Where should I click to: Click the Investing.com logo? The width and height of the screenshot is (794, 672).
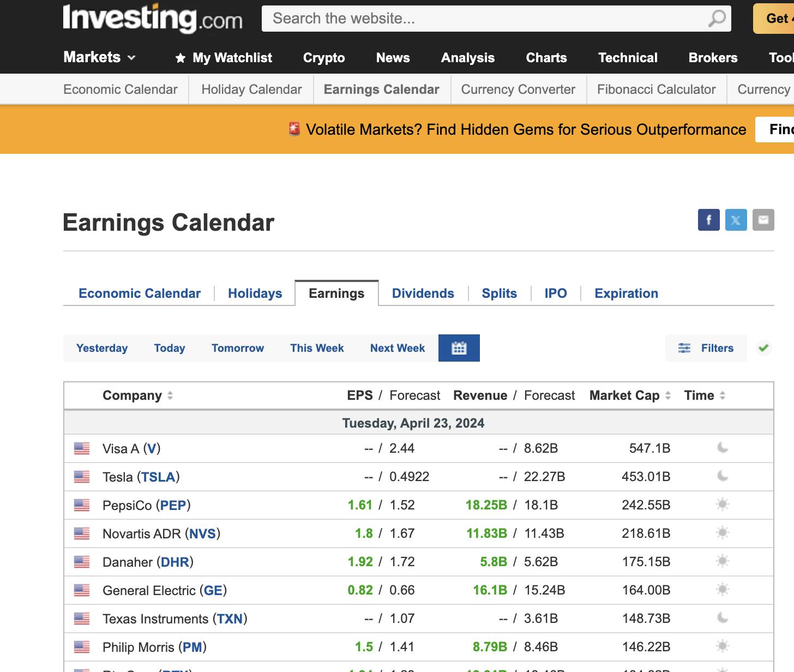pyautogui.click(x=153, y=19)
